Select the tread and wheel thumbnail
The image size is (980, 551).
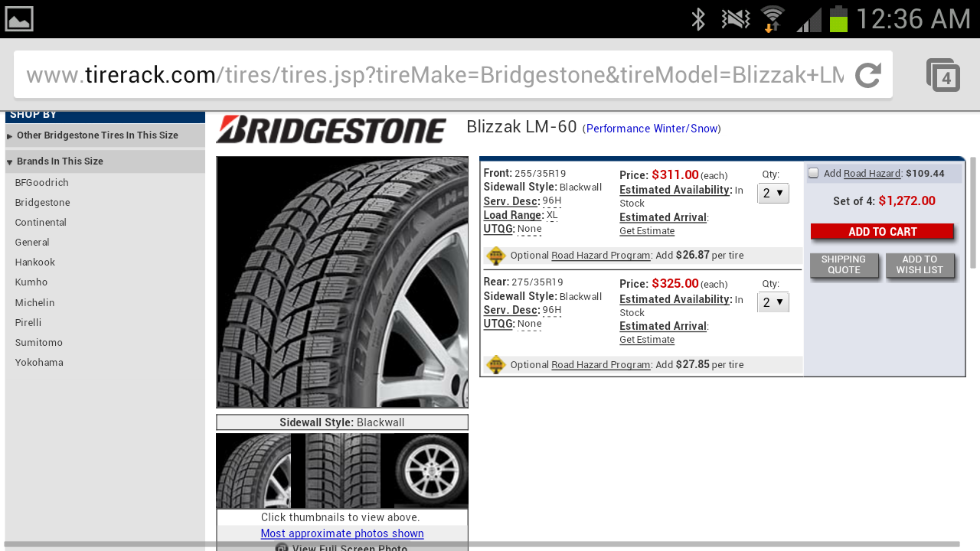pos(253,471)
